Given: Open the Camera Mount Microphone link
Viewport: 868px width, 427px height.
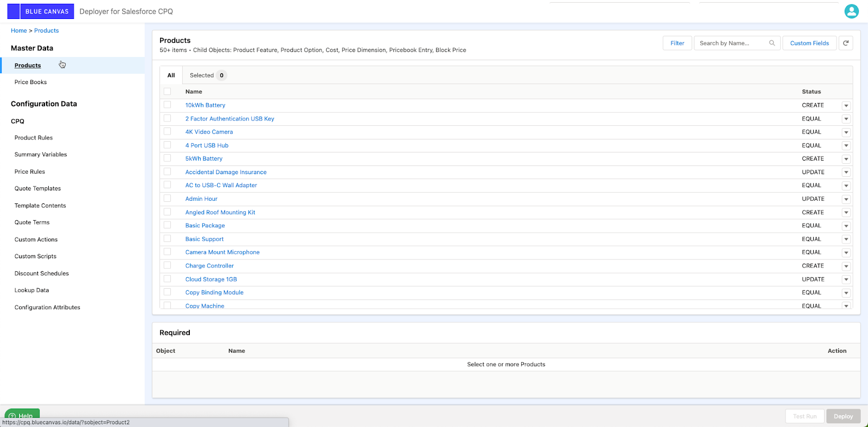Looking at the screenshot, I should coord(222,252).
